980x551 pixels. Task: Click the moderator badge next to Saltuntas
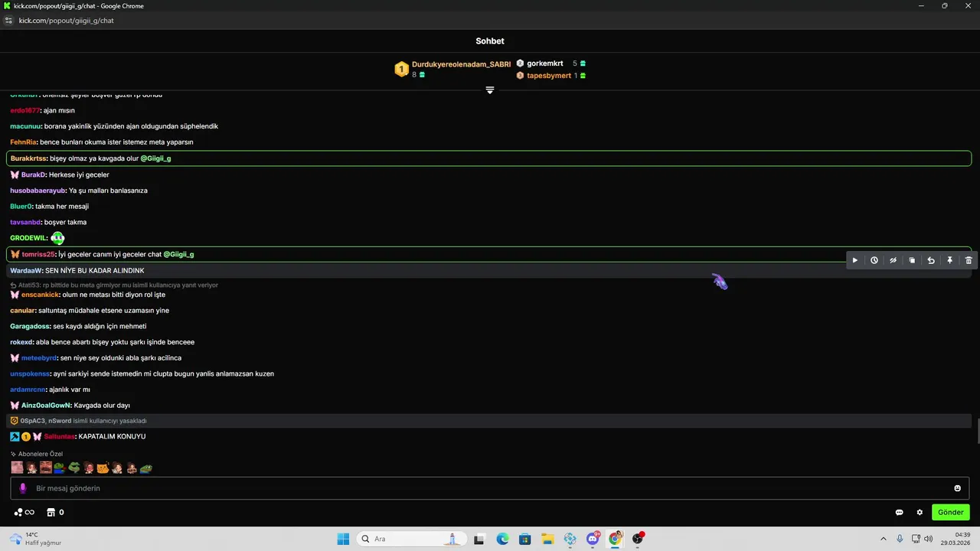(15, 436)
